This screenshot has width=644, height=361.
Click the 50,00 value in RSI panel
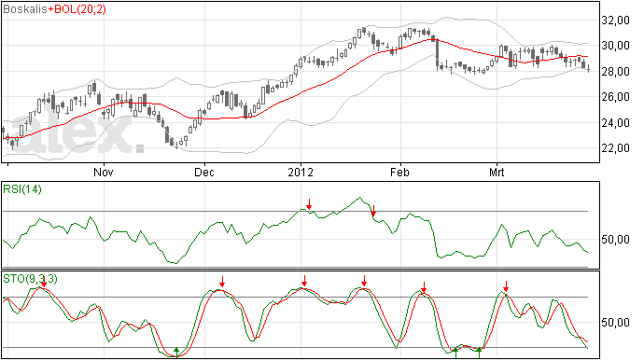click(615, 240)
